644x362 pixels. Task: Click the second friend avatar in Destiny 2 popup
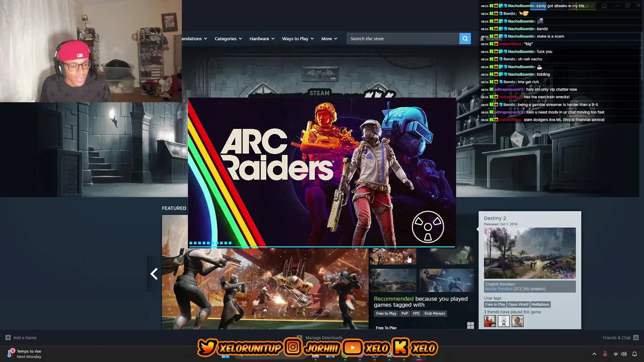(x=504, y=321)
